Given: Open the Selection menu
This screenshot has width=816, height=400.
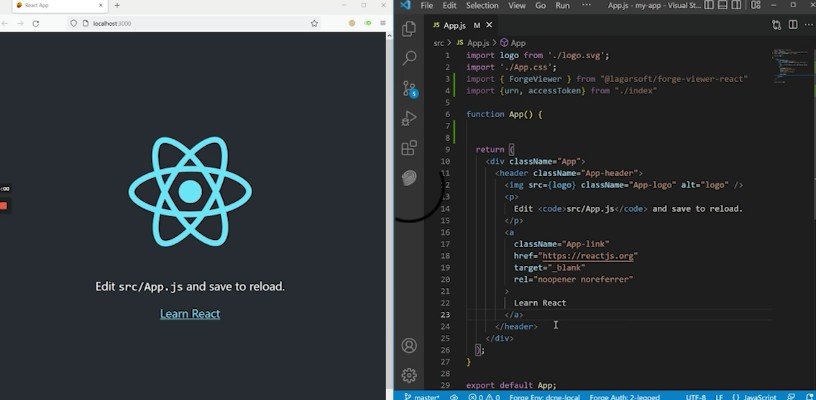Looking at the screenshot, I should click(482, 5).
